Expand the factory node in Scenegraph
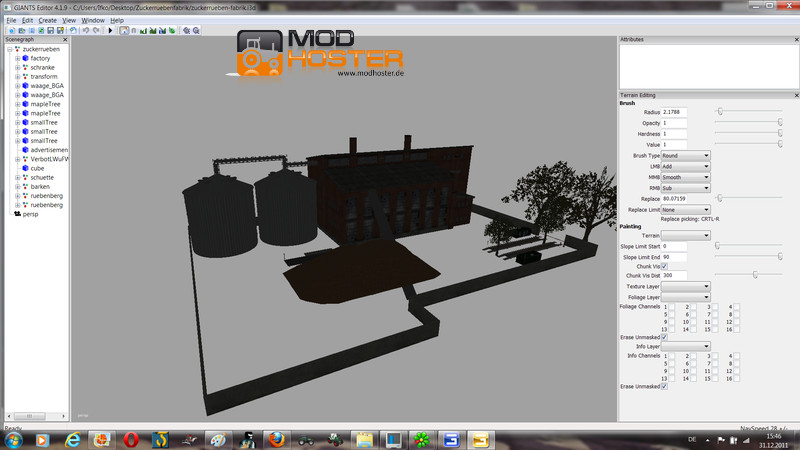 tap(17, 58)
